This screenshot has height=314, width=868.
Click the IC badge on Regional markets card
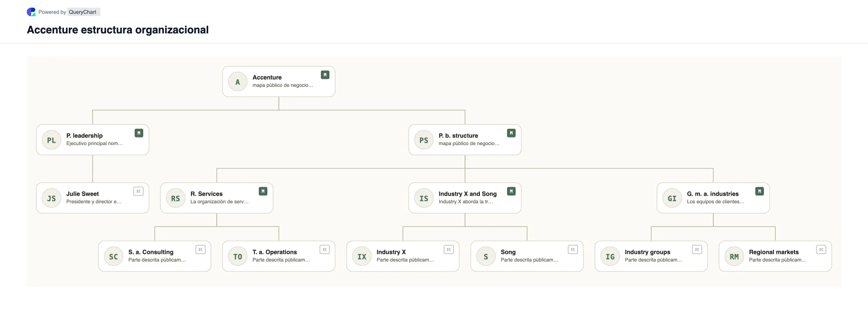coord(821,250)
